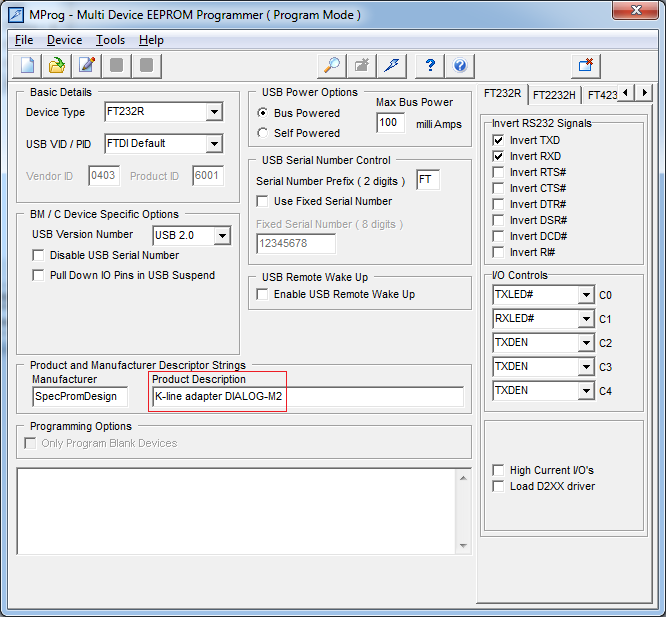Enable the Invert RTS# checkbox
Screen dimensions: 666x617
point(498,172)
